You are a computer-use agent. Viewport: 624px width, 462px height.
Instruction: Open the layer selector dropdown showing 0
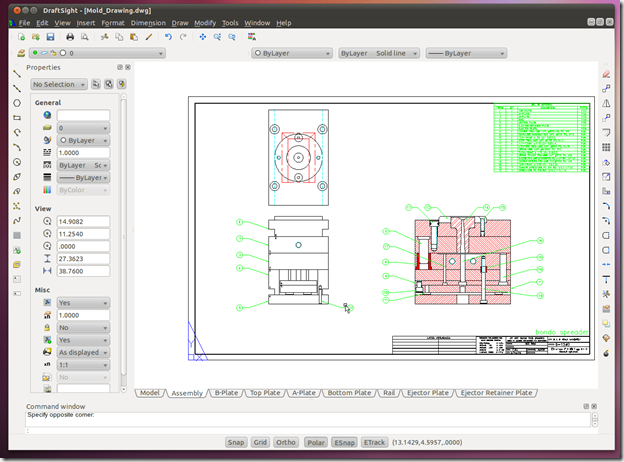(x=98, y=53)
